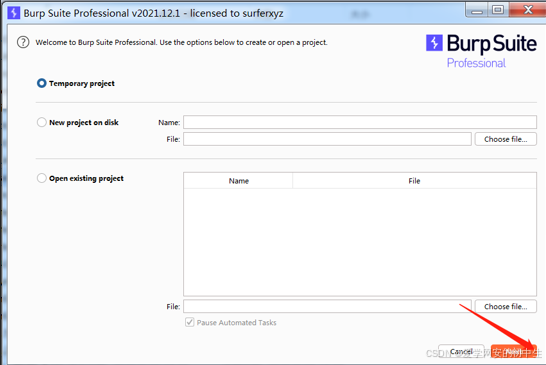Screen dimensions: 546x365
Task: Click the new project File path field
Action: tap(327, 139)
